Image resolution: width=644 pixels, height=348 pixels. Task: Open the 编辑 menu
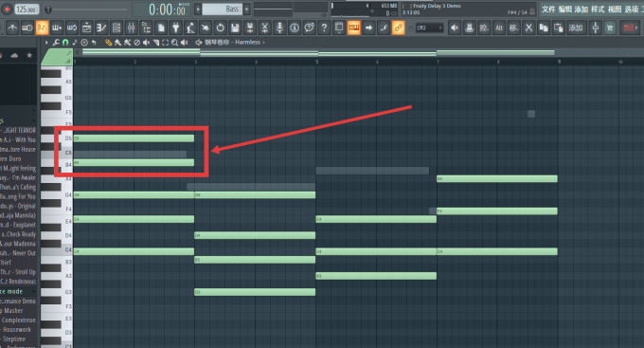pyautogui.click(x=565, y=9)
